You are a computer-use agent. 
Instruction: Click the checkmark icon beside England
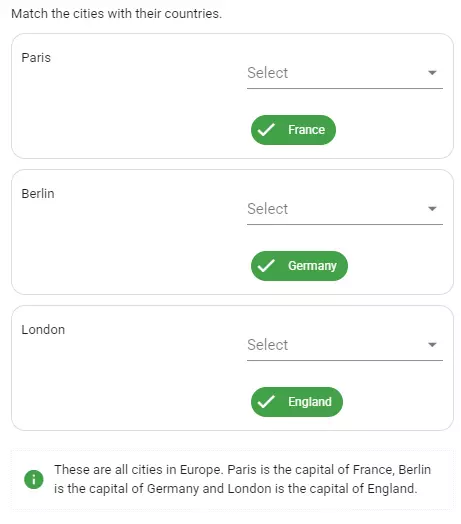click(x=266, y=402)
